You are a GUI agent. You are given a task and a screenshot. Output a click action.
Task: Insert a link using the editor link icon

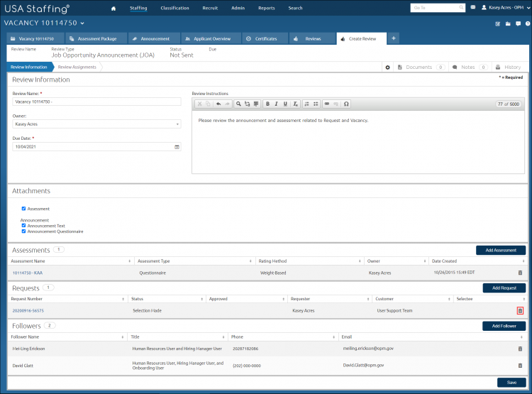[x=327, y=104]
